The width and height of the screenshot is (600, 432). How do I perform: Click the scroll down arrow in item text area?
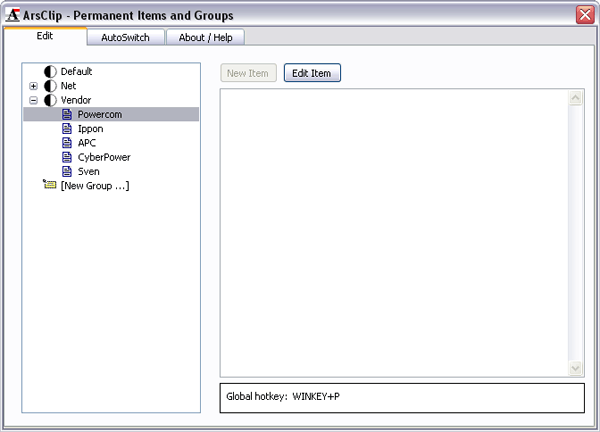(576, 368)
